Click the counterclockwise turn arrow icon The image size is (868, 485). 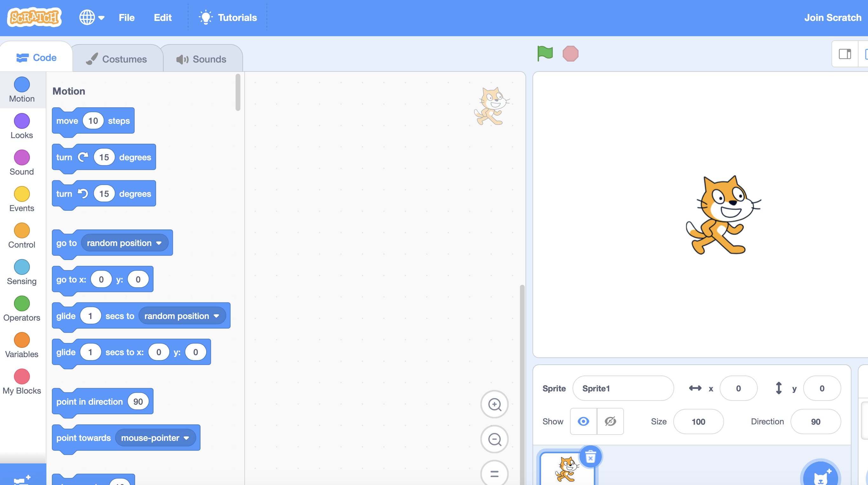[83, 194]
